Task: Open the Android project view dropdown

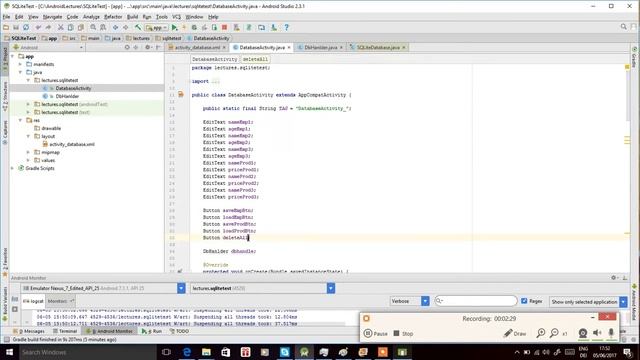Action: [48, 47]
